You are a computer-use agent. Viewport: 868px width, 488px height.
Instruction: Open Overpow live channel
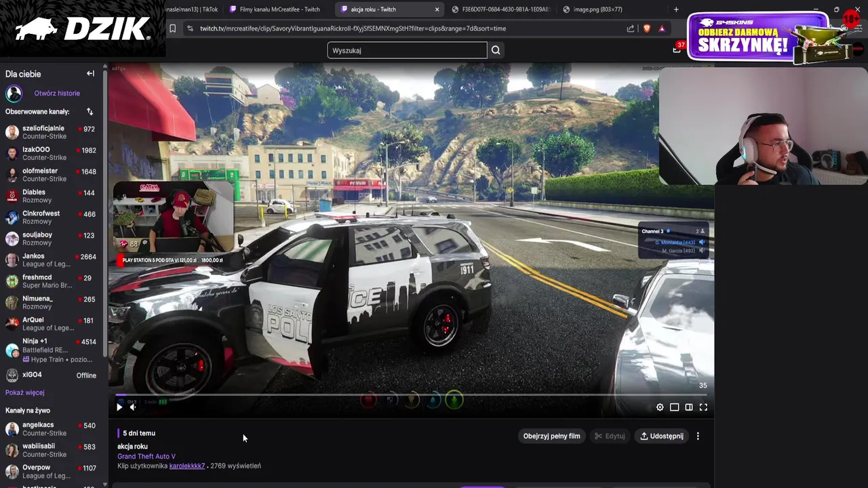click(x=52, y=472)
